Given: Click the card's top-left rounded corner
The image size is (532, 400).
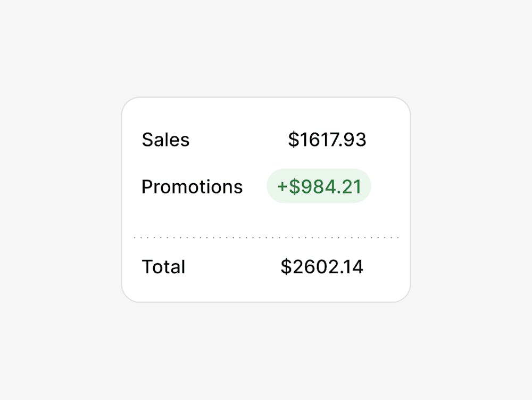Looking at the screenshot, I should coord(127,103).
